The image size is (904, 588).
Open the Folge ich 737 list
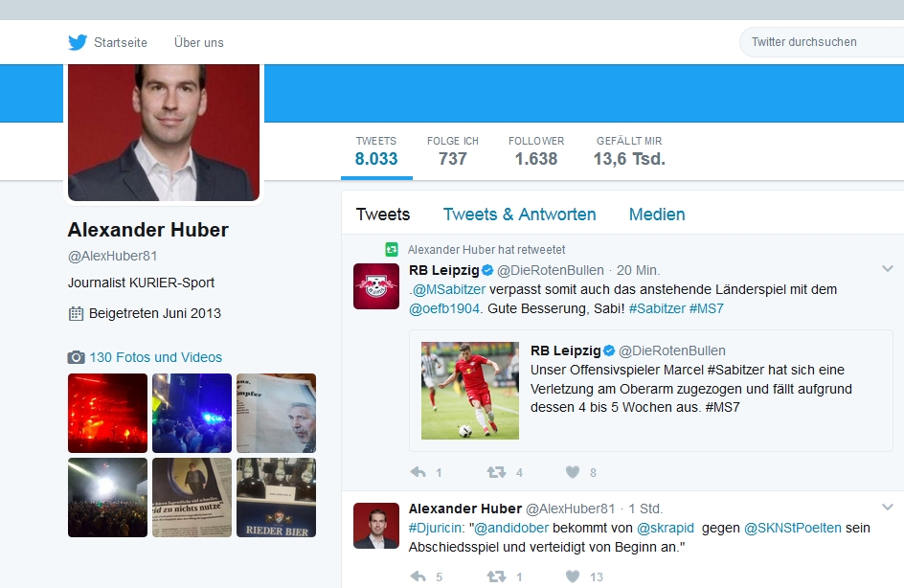point(453,151)
